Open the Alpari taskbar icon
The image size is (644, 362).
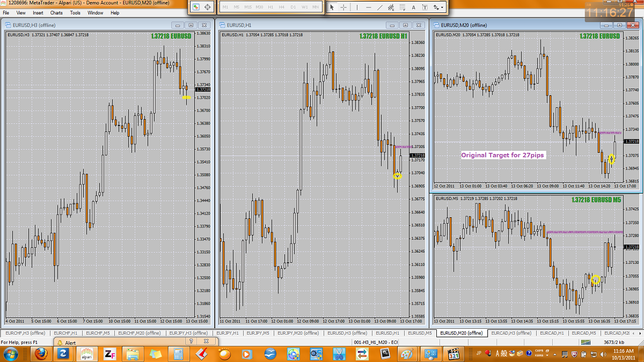click(87, 354)
